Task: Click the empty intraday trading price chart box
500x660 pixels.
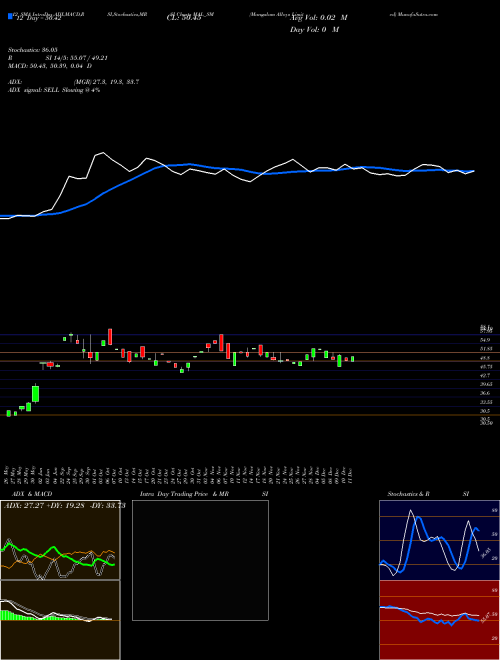Action: pyautogui.click(x=200, y=560)
